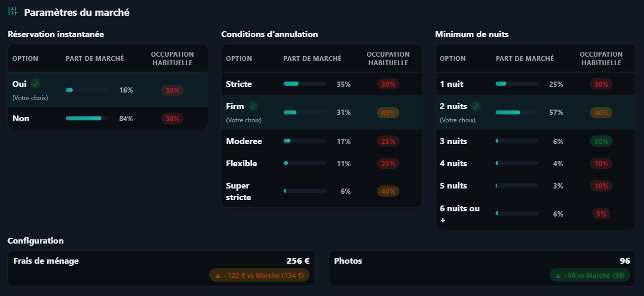Click the Flexible cancellation option
The width and height of the screenshot is (644, 296).
click(242, 164)
